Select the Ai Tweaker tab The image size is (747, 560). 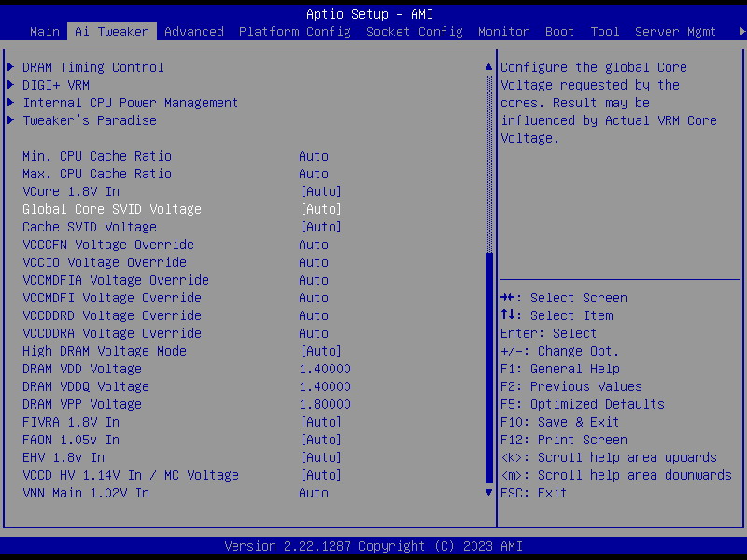[x=112, y=32]
